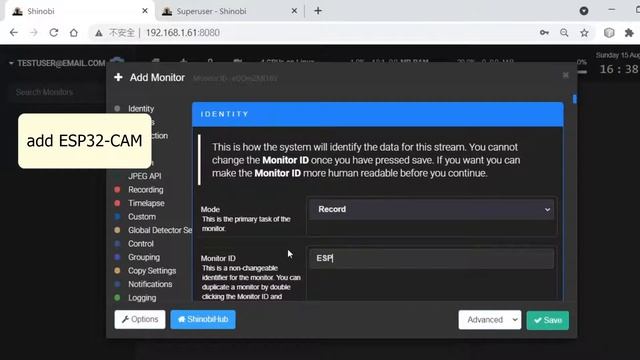Click the Monitor ID input field
The height and width of the screenshot is (360, 640).
coord(431,258)
